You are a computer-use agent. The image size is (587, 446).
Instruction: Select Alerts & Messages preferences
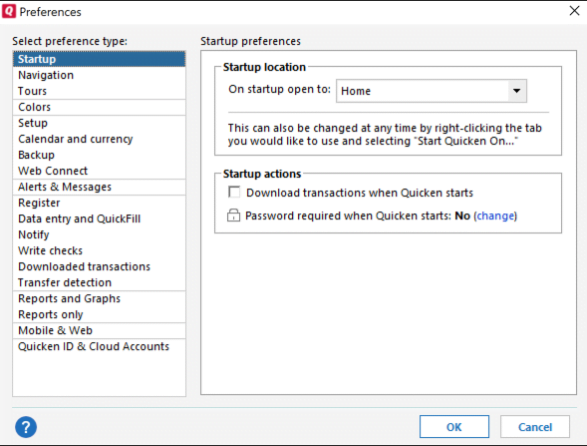pyautogui.click(x=99, y=187)
